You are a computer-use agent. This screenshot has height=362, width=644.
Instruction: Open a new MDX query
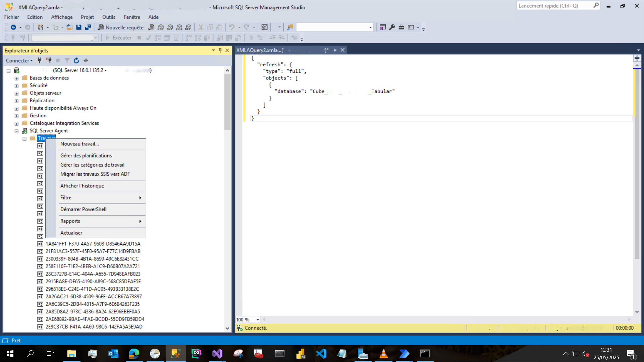[x=161, y=27]
